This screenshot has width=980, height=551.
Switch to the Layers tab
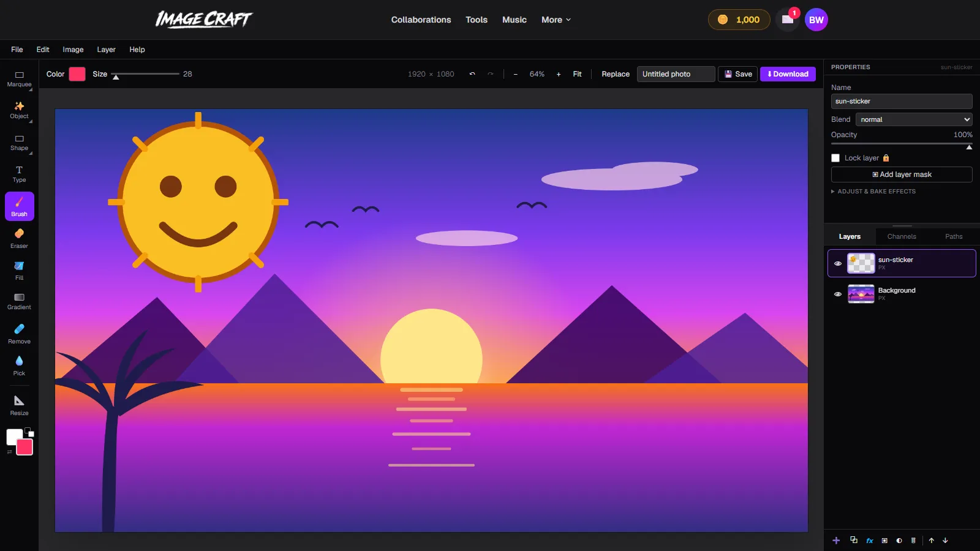click(x=850, y=236)
